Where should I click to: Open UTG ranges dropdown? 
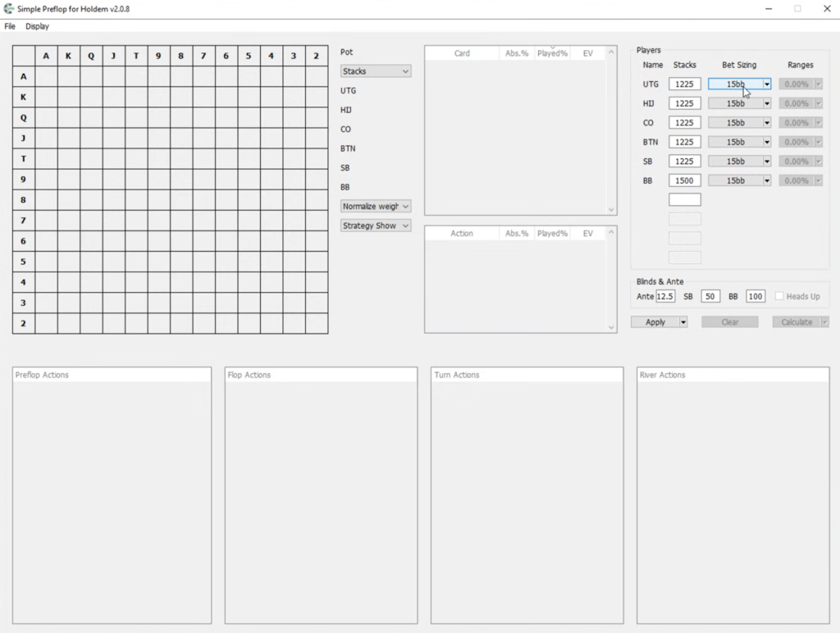point(818,84)
